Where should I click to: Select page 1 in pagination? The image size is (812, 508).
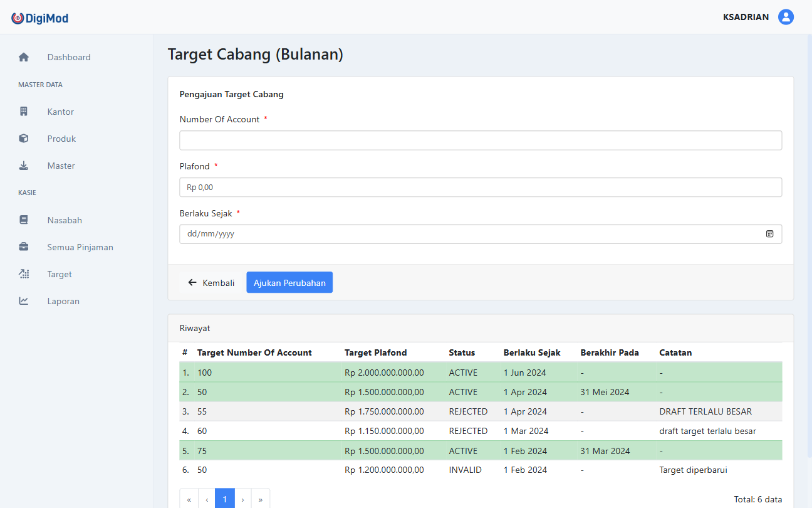tap(225, 499)
